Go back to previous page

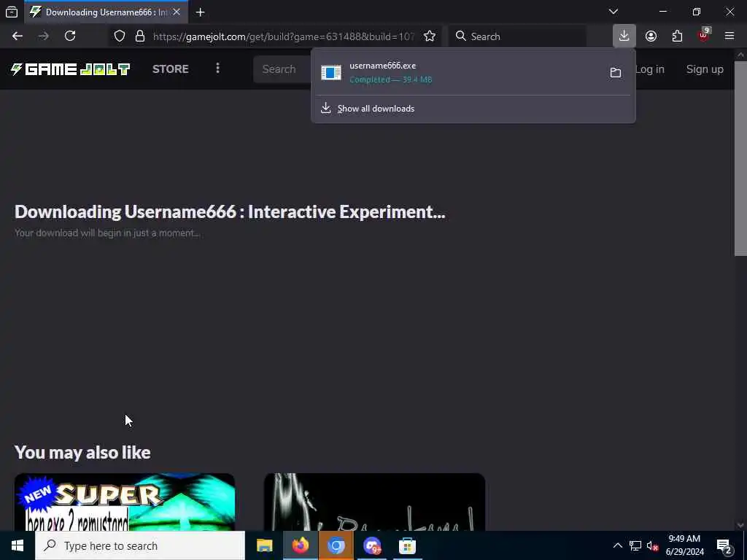coord(18,36)
